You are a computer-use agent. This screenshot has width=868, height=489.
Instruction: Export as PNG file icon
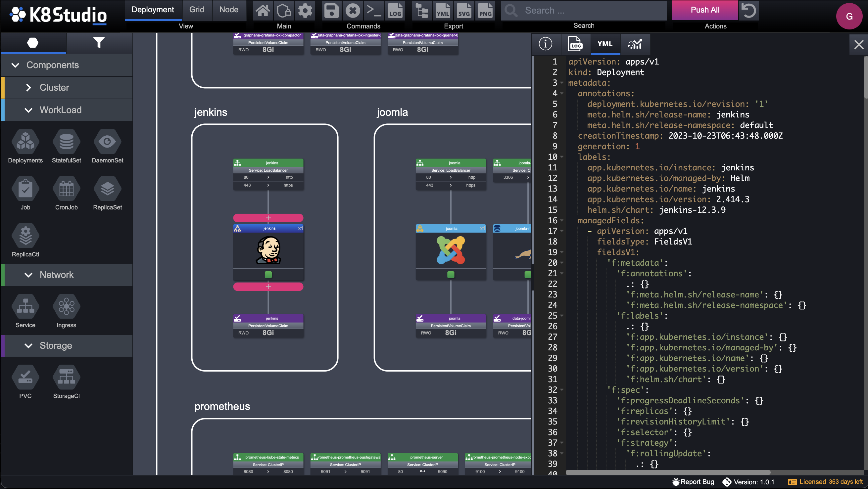pyautogui.click(x=485, y=11)
